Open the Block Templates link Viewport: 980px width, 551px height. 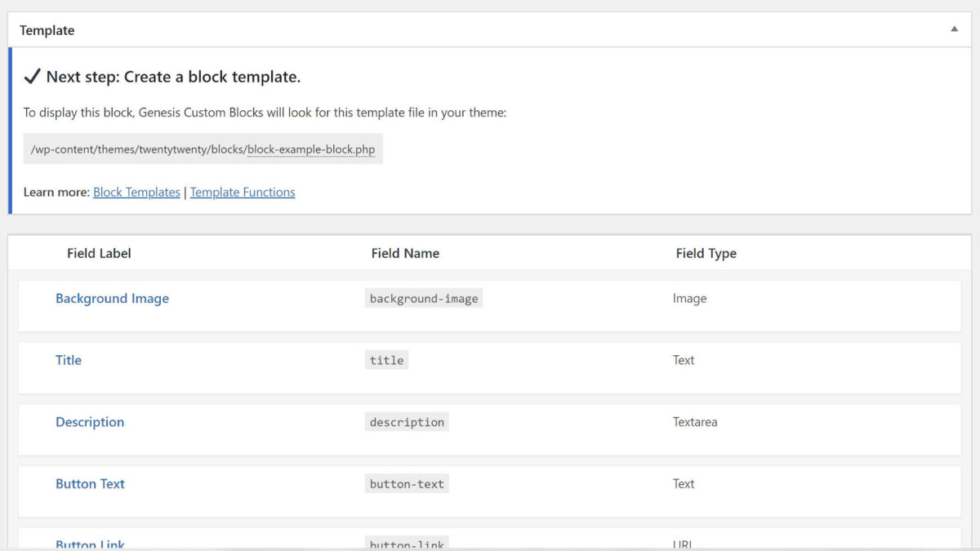pyautogui.click(x=136, y=193)
